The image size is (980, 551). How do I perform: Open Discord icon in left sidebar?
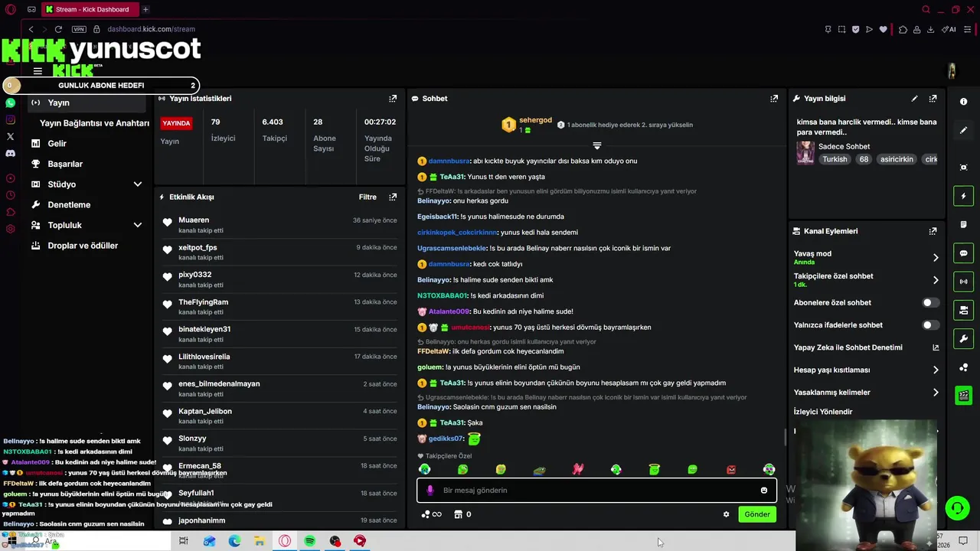tap(11, 153)
